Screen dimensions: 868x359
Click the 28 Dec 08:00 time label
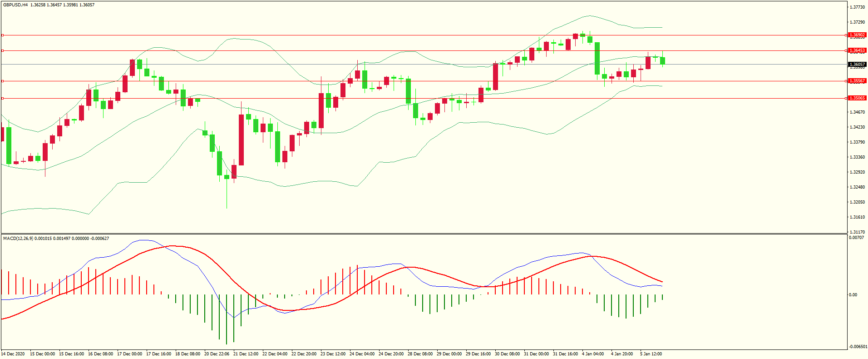[420, 354]
